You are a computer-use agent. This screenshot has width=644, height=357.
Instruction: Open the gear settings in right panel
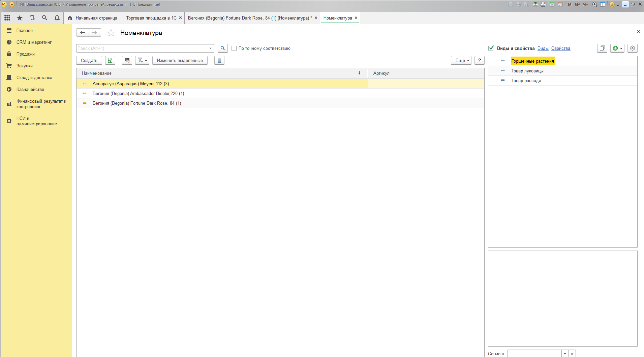coord(632,48)
